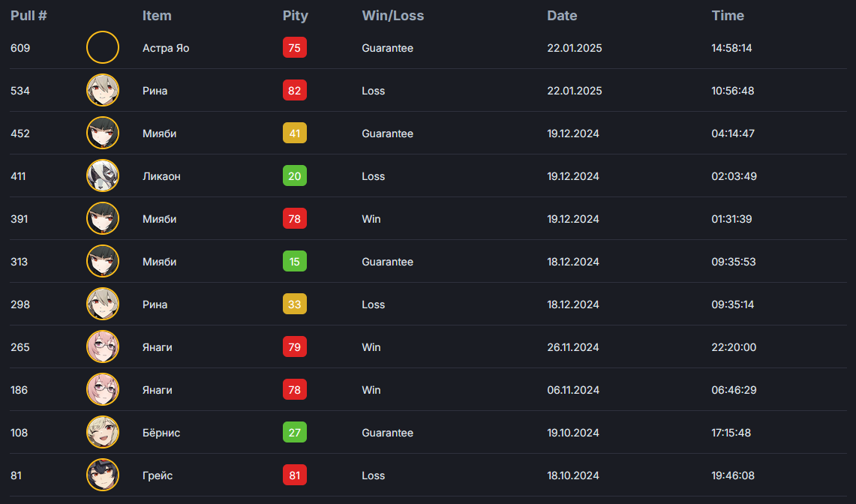The height and width of the screenshot is (504, 856).
Task: Click Янаги's avatar in pull 265 row
Action: click(x=103, y=346)
